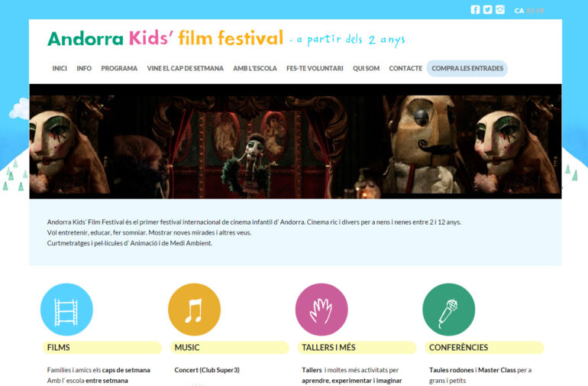
Task: Open the Instagram social icon
Action: 500,10
